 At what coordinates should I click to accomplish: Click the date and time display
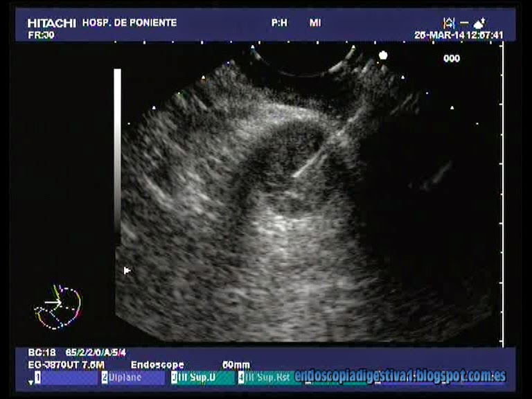459,35
